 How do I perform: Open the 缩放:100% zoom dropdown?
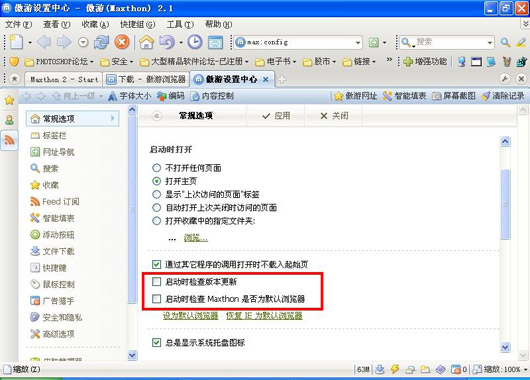(500, 369)
